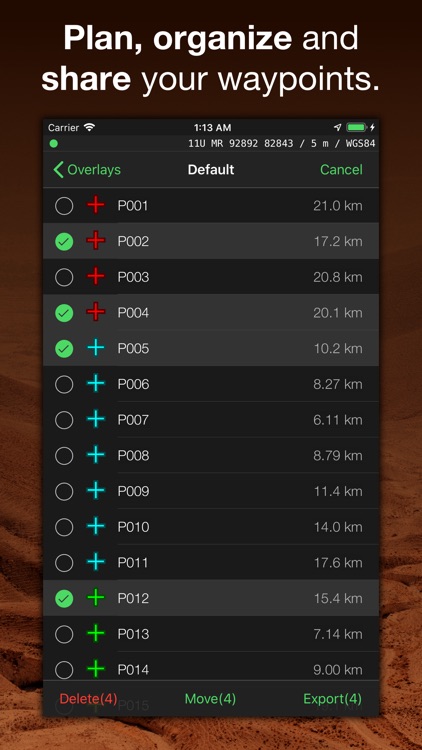This screenshot has width=422, height=750.
Task: Tap the cyan cross icon for P006
Action: point(96,384)
